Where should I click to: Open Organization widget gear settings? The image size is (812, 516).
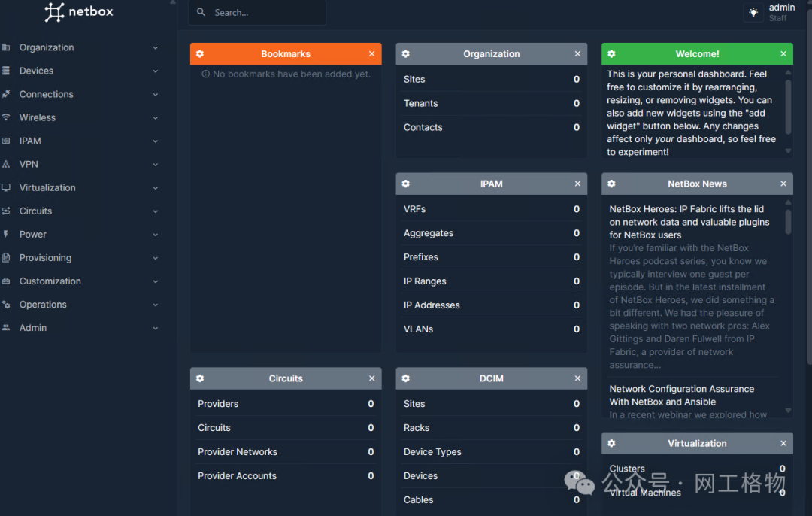406,54
